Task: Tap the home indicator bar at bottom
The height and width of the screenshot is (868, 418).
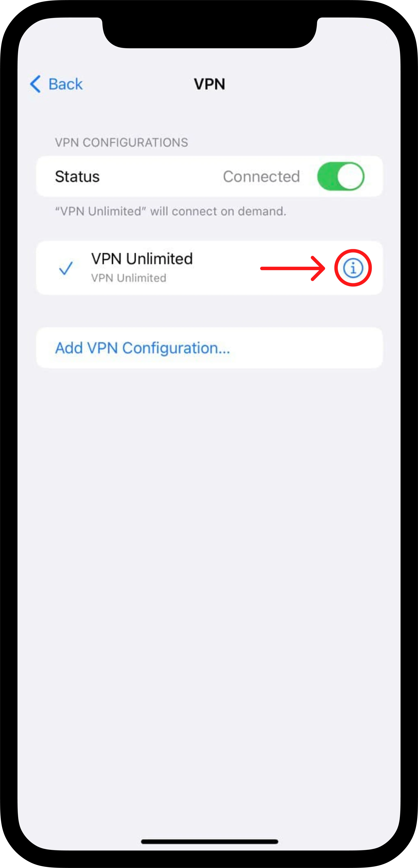Action: (209, 841)
